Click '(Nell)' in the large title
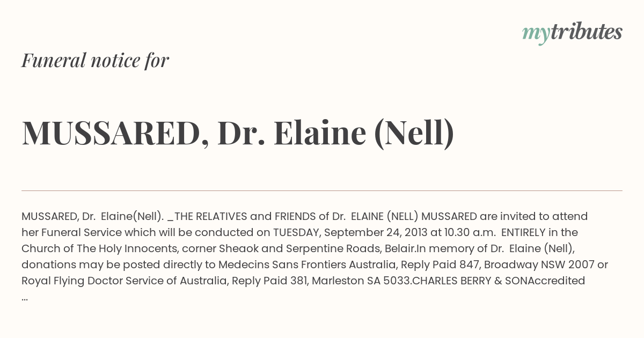This screenshot has height=338, width=644. [x=414, y=134]
